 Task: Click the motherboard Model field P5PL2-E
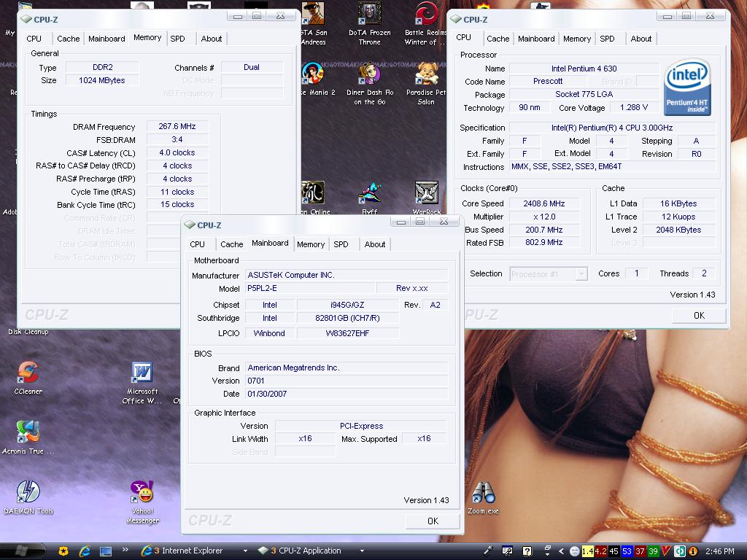pos(310,288)
